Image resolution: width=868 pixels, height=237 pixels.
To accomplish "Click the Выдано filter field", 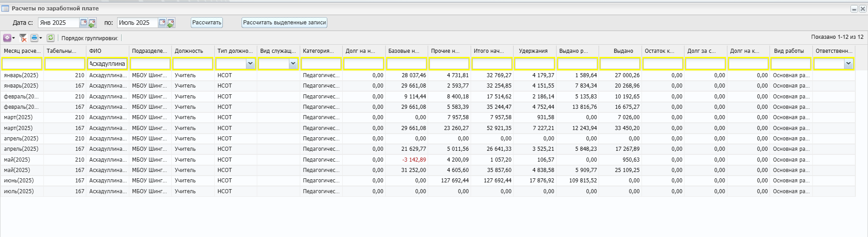I will pyautogui.click(x=620, y=64).
